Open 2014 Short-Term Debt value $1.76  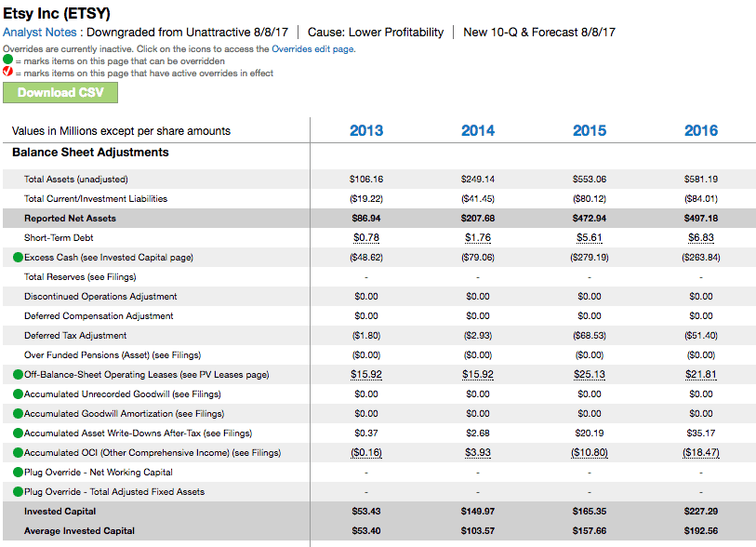click(478, 238)
